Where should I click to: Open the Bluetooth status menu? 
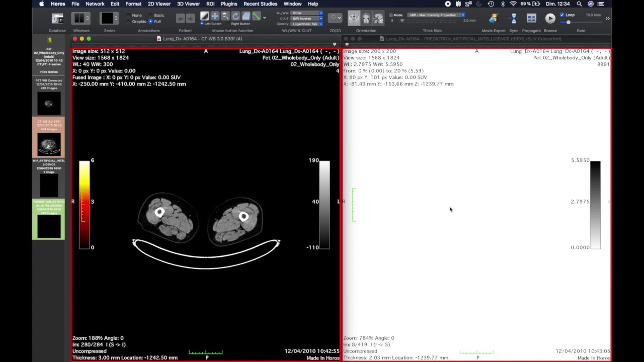502,4
